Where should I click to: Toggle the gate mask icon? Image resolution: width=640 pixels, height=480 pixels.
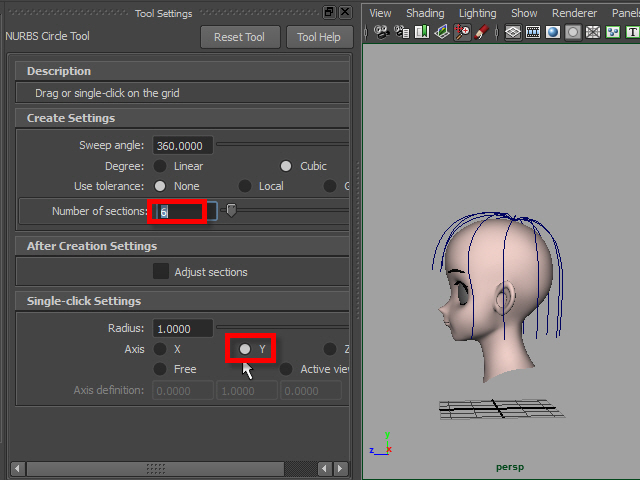coord(573,32)
